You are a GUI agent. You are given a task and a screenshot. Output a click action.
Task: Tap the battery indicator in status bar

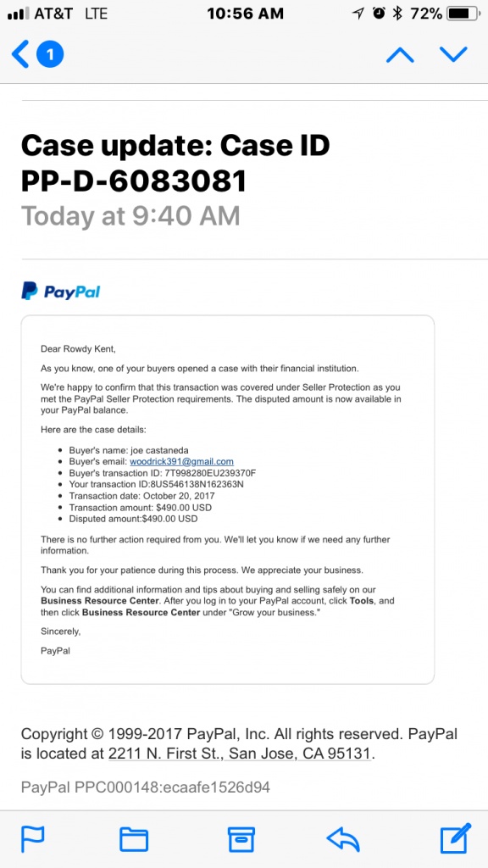pyautogui.click(x=463, y=14)
